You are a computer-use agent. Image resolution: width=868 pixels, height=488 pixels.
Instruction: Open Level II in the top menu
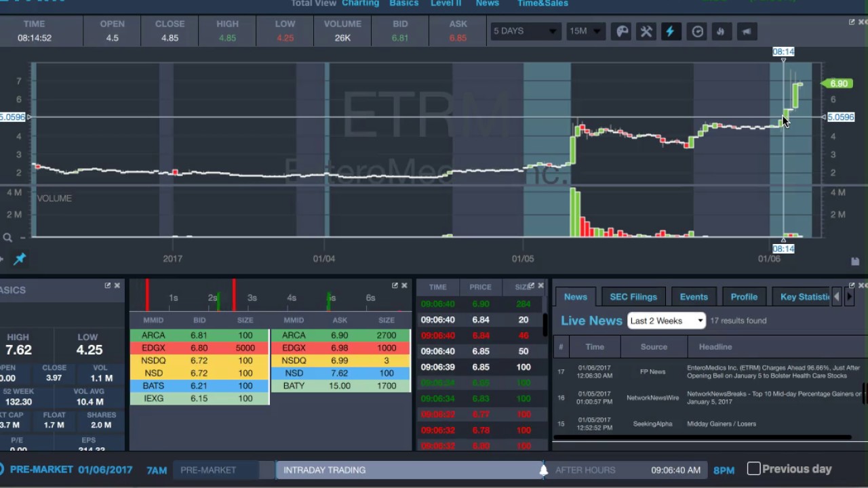point(446,3)
